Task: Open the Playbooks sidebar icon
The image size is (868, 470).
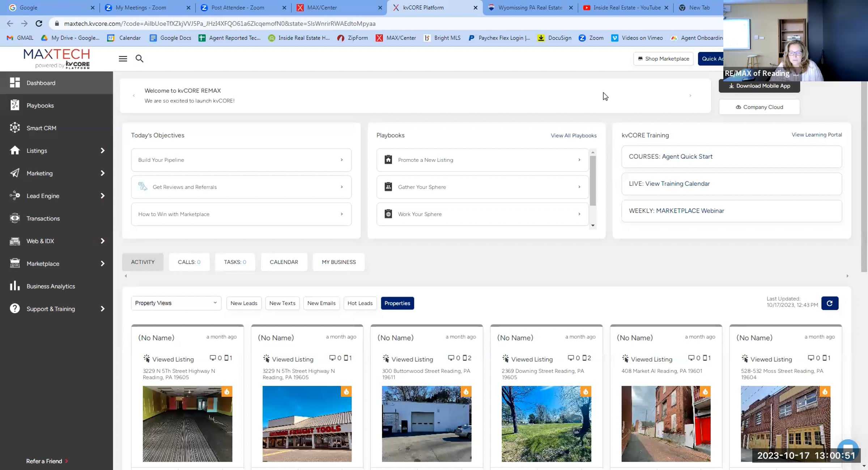Action: click(15, 105)
